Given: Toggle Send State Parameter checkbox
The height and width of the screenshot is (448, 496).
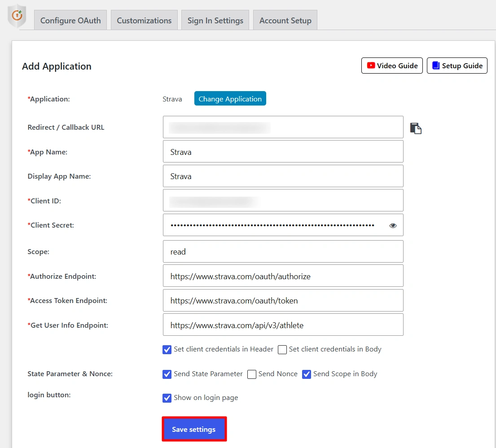Looking at the screenshot, I should (167, 374).
